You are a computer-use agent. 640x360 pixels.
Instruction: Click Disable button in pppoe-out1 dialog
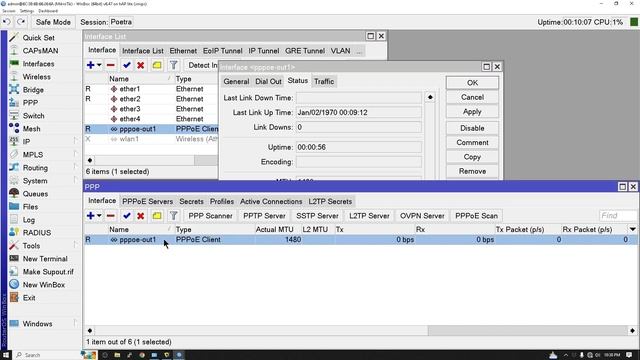[472, 128]
